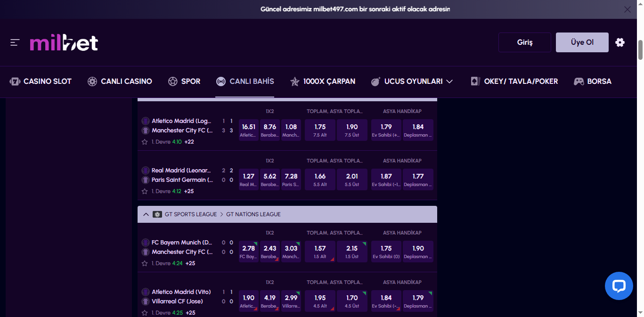Screen dimensions: 644x317
Task: Click the live broadcast icon
Action: (x=220, y=81)
